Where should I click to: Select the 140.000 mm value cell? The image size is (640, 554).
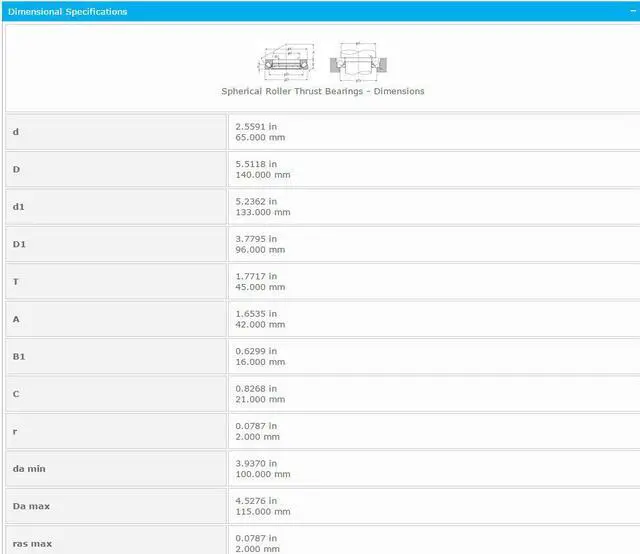pyautogui.click(x=263, y=175)
